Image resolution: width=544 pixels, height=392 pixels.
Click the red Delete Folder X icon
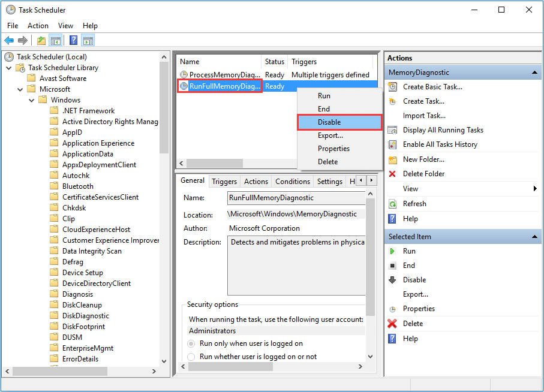(392, 174)
